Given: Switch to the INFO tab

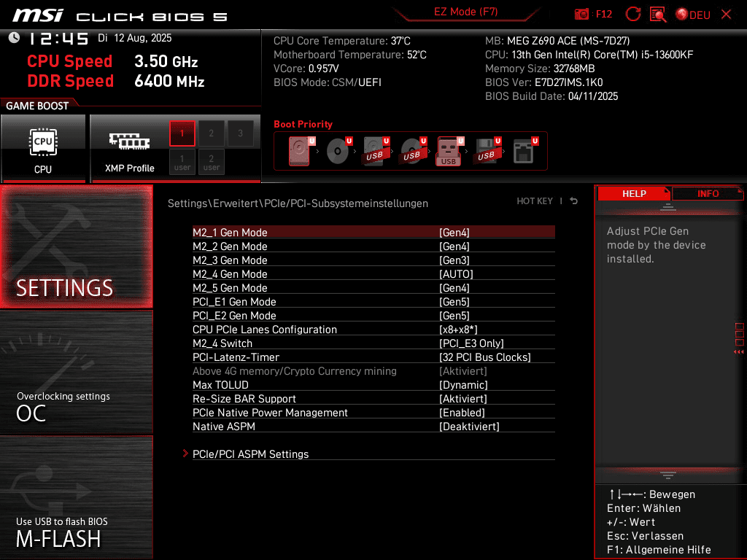Looking at the screenshot, I should tap(708, 193).
